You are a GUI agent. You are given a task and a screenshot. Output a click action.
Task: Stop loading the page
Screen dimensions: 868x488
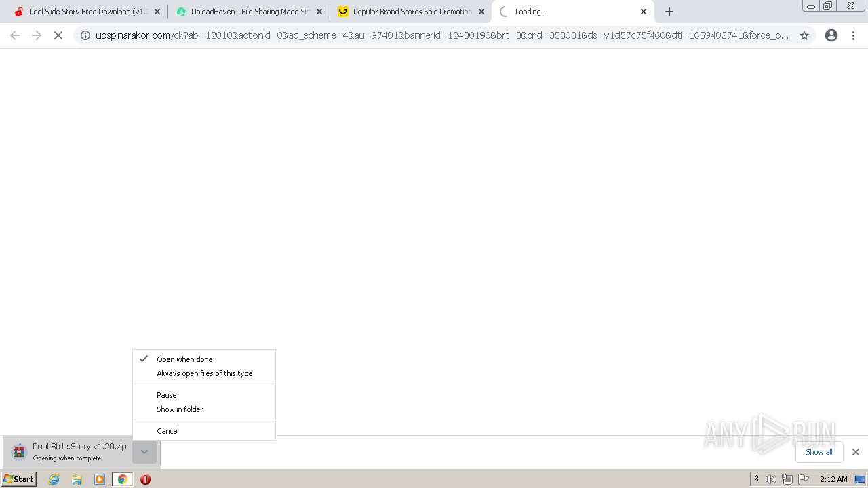(58, 35)
